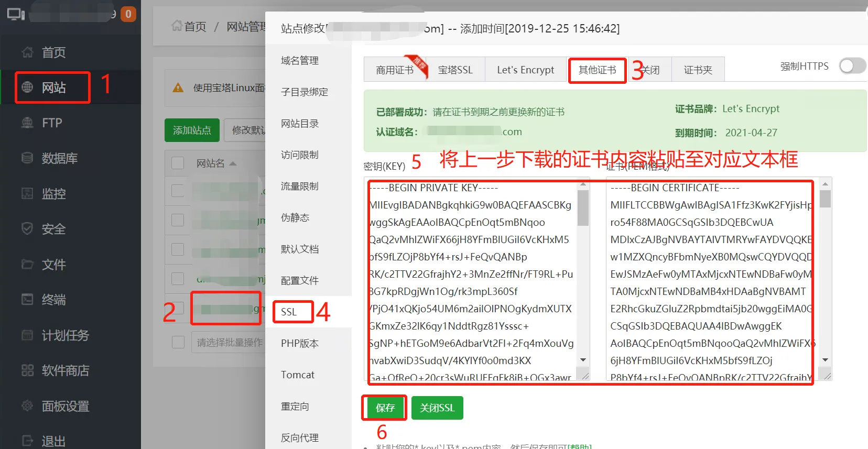Open the Let's Encrypt tab
The width and height of the screenshot is (868, 449).
525,70
